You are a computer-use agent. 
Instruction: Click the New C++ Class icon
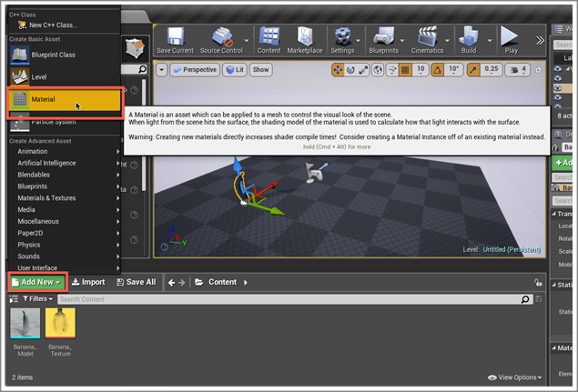coord(23,25)
